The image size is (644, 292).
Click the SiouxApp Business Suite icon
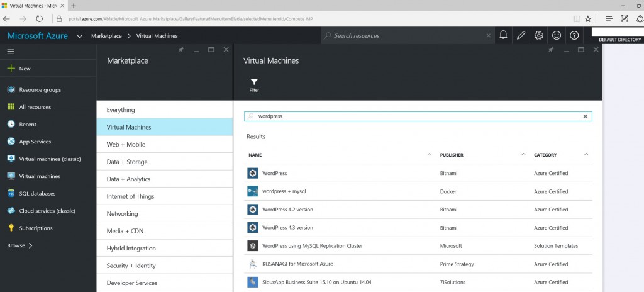point(253,282)
